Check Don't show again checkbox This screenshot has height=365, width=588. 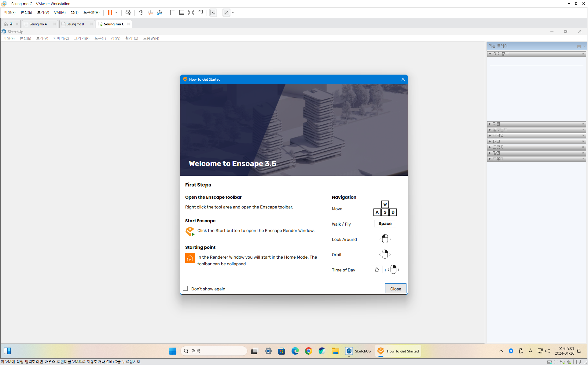click(x=185, y=289)
